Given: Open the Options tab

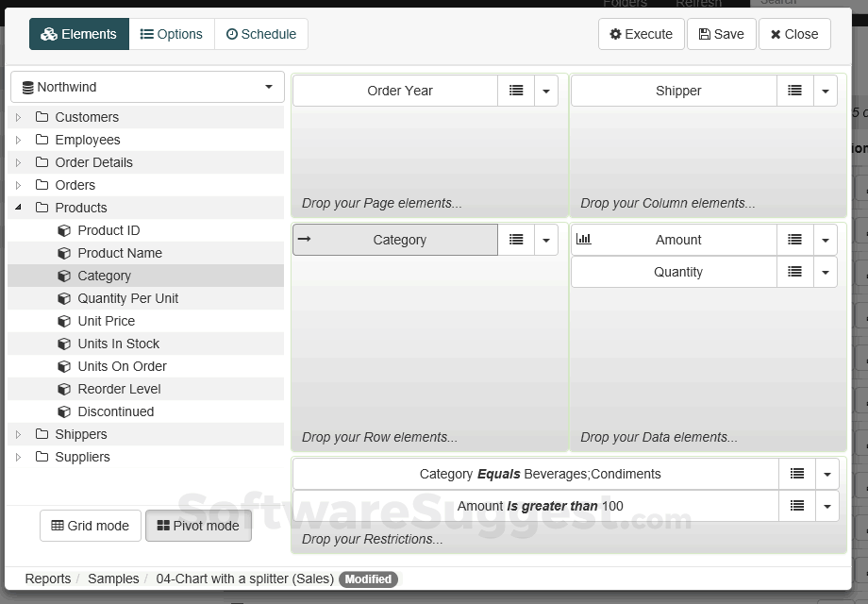Looking at the screenshot, I should pos(171,34).
